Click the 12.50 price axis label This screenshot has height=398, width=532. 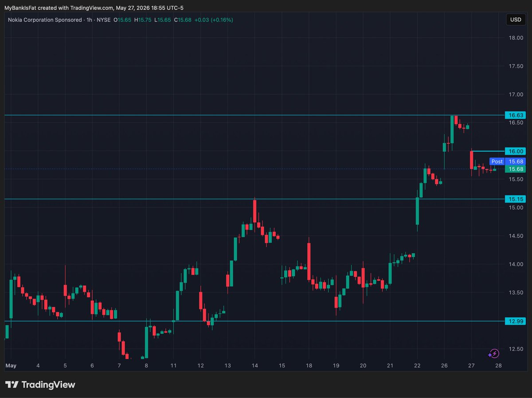coord(515,349)
